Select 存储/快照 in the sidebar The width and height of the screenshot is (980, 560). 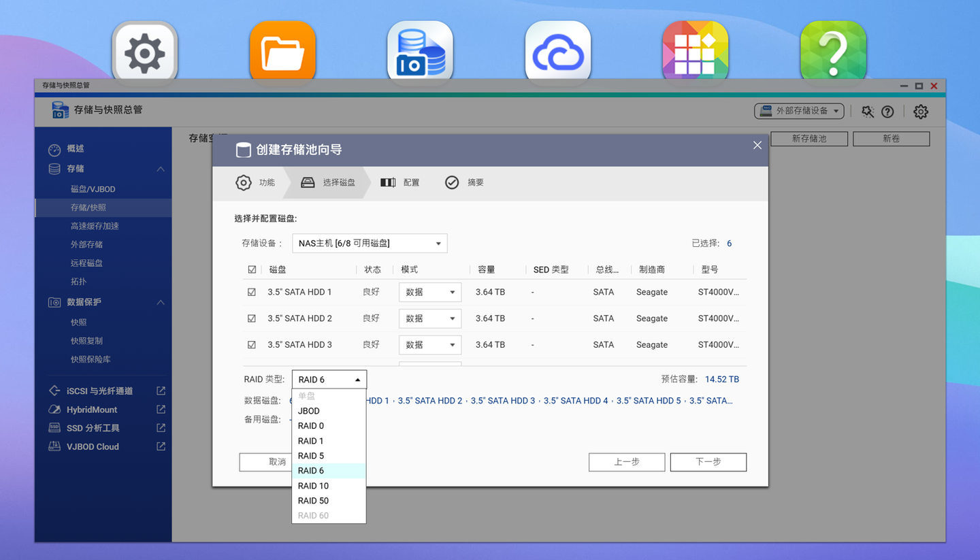pos(103,208)
